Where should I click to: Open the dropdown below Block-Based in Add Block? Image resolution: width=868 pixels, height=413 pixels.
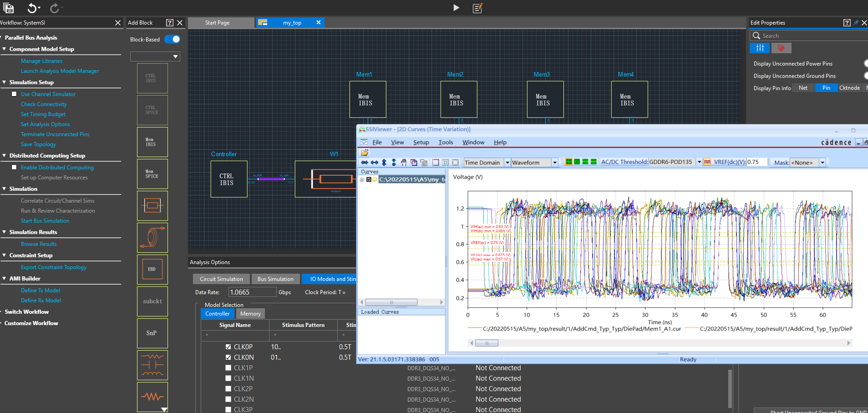155,56
